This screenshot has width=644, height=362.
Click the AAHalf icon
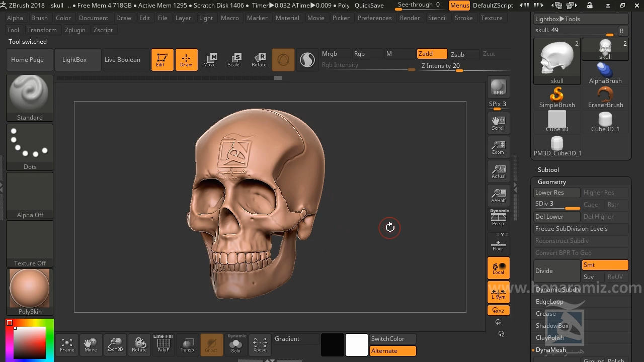(498, 195)
